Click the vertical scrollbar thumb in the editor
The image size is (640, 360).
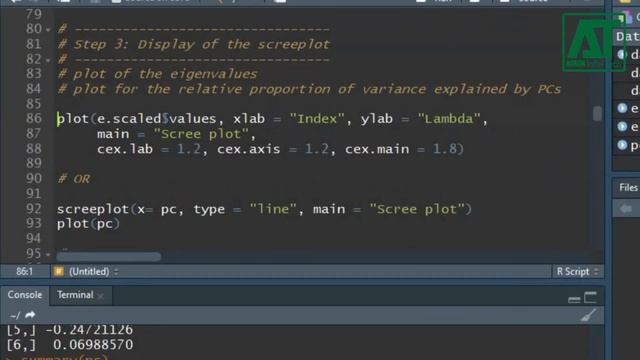point(597,113)
